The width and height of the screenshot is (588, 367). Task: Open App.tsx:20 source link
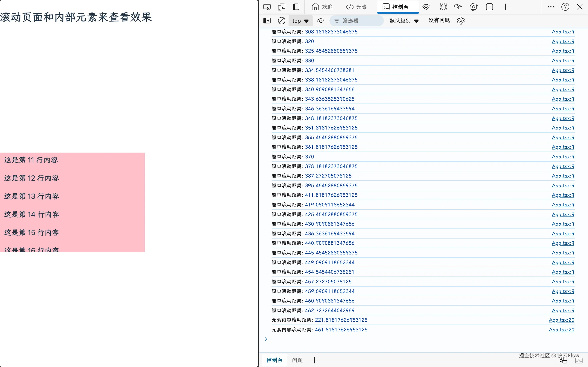point(561,320)
